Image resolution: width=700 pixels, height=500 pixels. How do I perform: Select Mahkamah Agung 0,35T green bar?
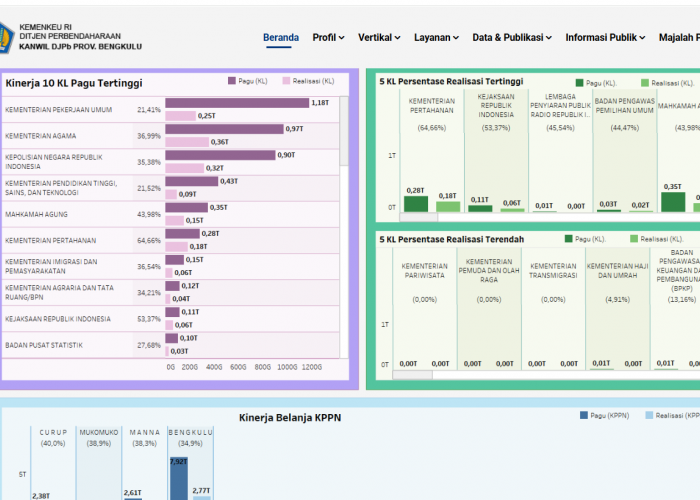coord(673,202)
